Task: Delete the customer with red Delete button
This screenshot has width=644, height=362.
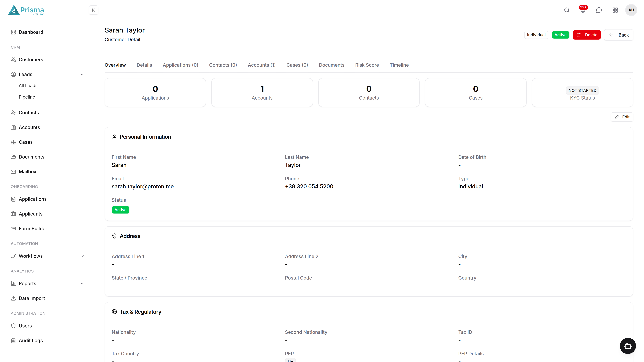Action: [586, 35]
